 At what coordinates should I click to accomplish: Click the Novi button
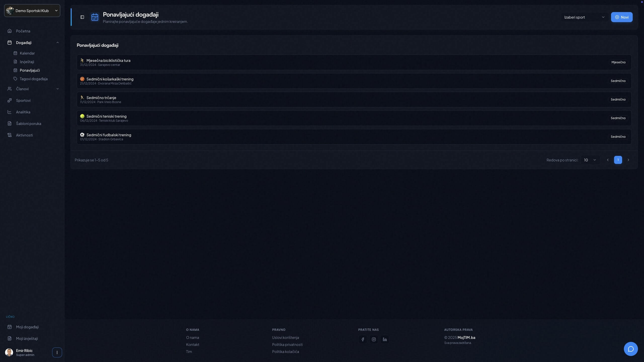coord(622,17)
